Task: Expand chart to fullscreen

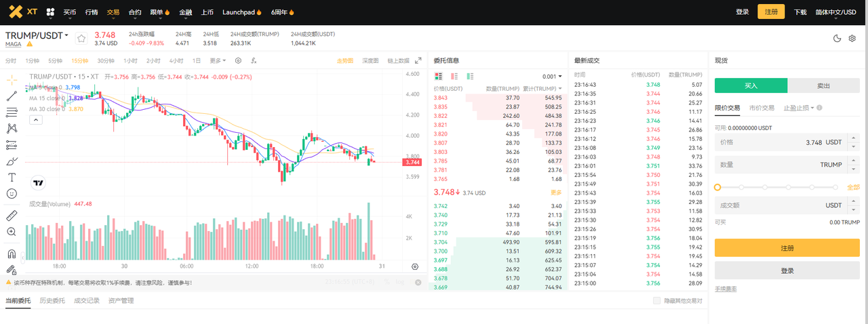Action: tap(418, 60)
